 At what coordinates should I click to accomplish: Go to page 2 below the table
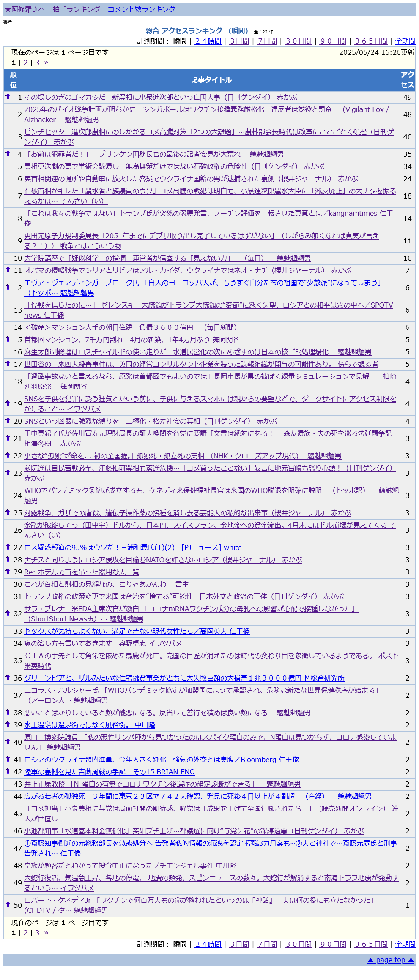tap(25, 933)
